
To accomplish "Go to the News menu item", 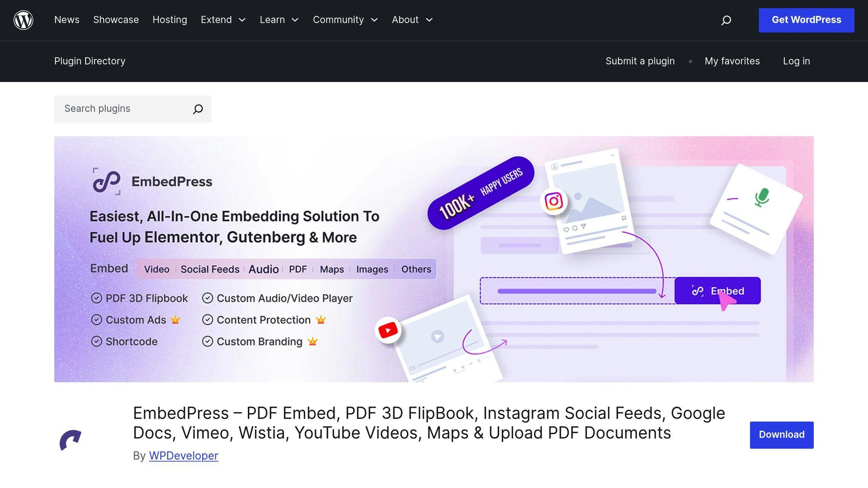I will point(67,20).
